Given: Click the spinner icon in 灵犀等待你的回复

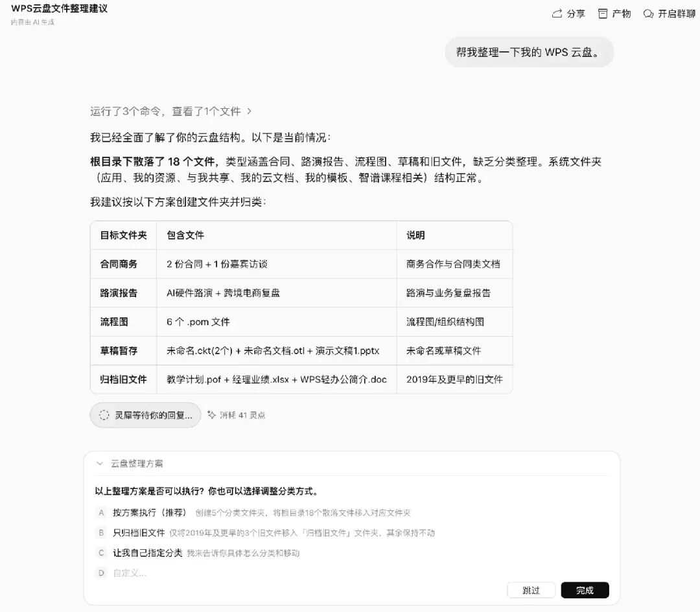Looking at the screenshot, I should (104, 415).
